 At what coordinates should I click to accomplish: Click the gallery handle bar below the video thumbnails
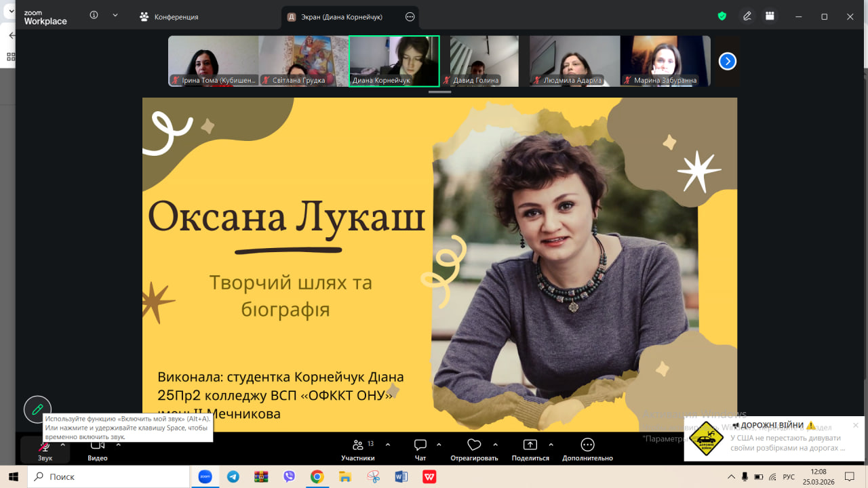(x=440, y=91)
